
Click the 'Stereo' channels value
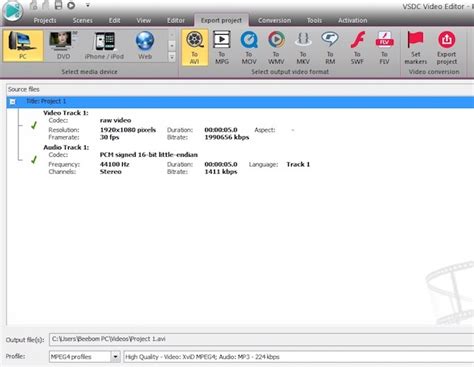pyautogui.click(x=110, y=172)
